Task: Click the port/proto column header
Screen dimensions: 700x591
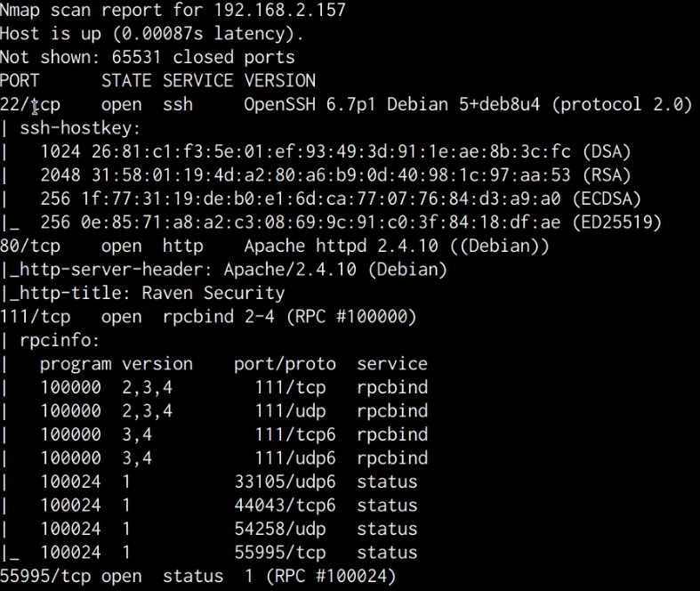Action: [285, 364]
